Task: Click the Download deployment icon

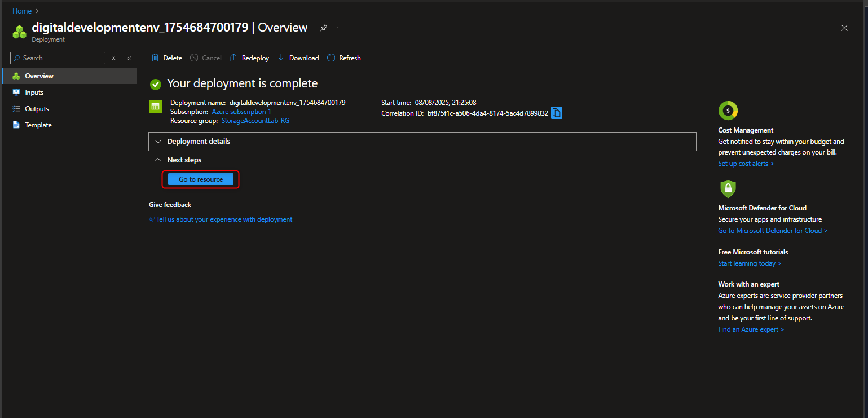Action: pyautogui.click(x=280, y=58)
